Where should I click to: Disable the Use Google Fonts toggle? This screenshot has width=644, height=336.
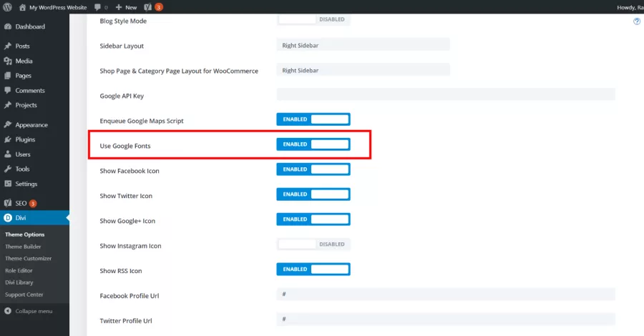tap(313, 144)
